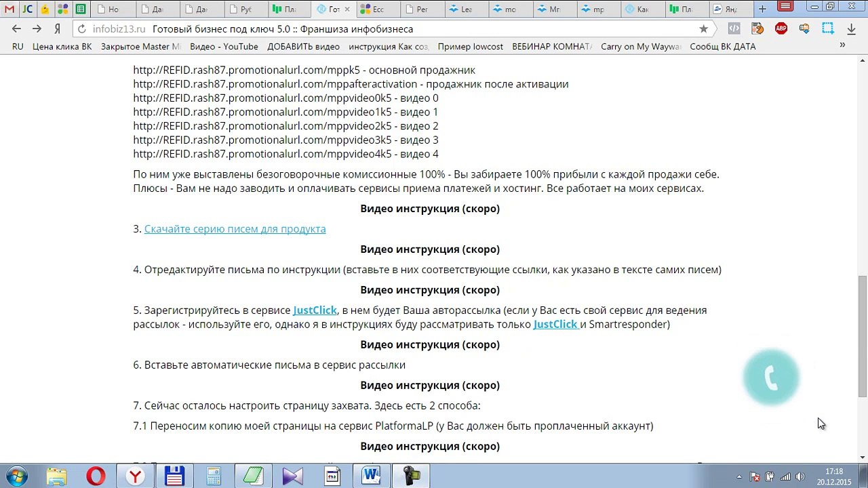Go back using the browser back arrow

point(16,29)
